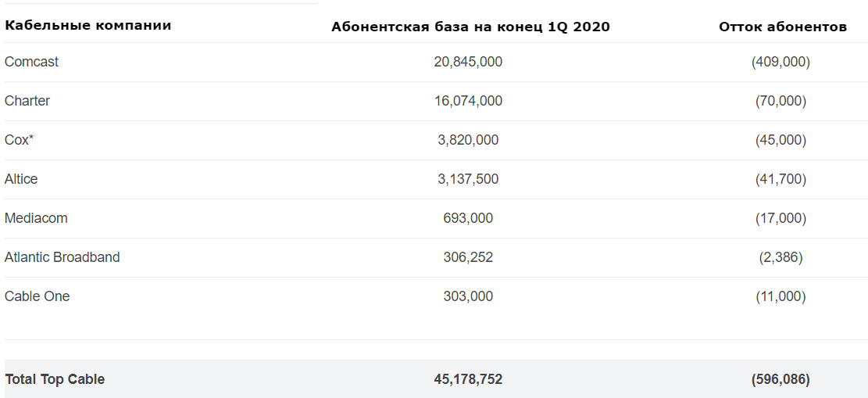The height and width of the screenshot is (398, 868).
Task: Select Comcast subscriber count 20,845,000
Action: 468,62
